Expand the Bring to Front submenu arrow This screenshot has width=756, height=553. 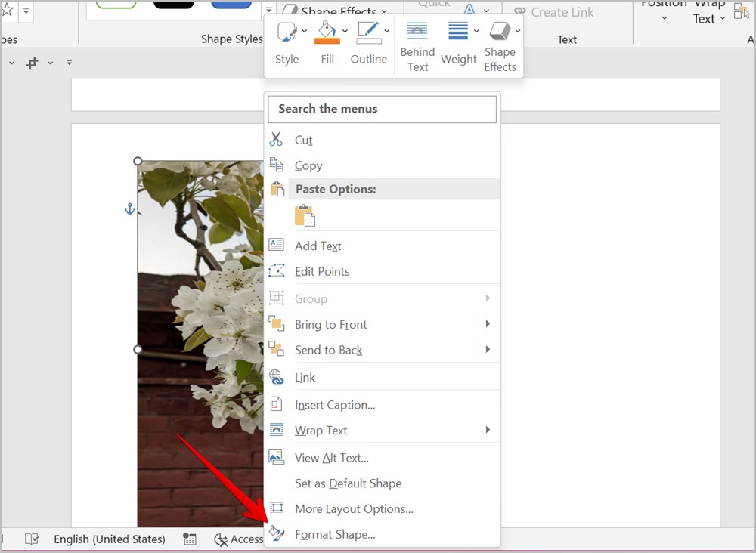tap(488, 324)
